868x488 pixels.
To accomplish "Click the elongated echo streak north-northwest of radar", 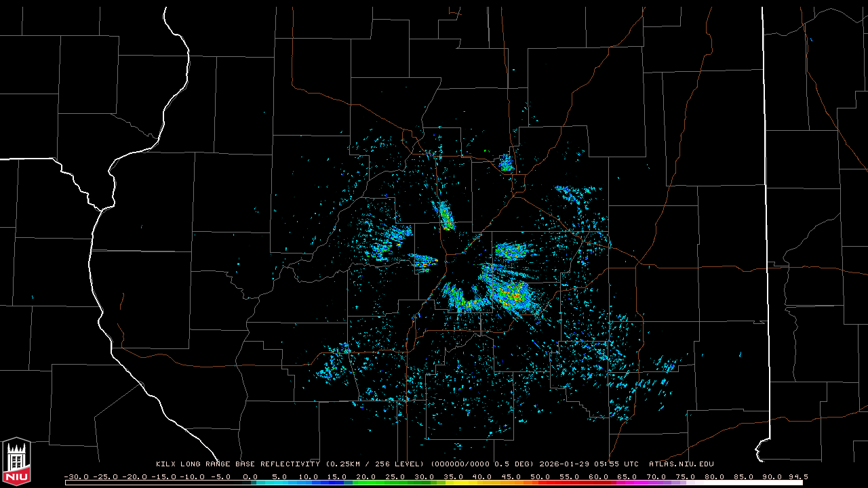I will [x=446, y=216].
